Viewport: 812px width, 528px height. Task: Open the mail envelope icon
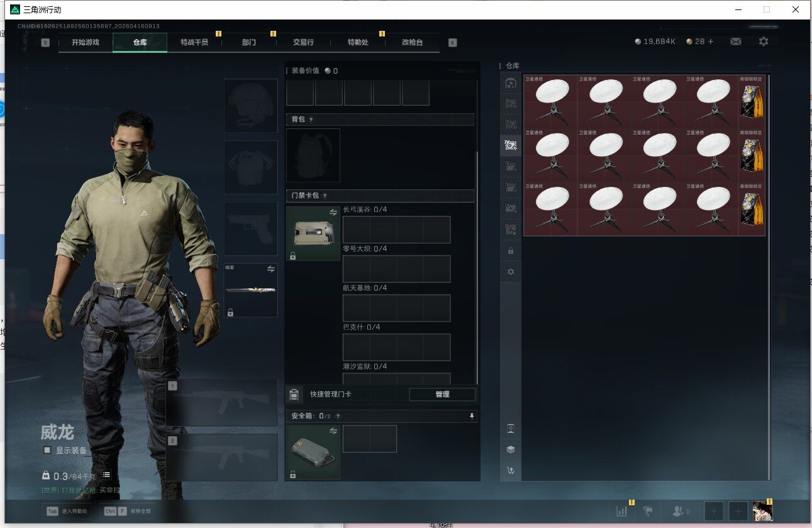[x=735, y=42]
